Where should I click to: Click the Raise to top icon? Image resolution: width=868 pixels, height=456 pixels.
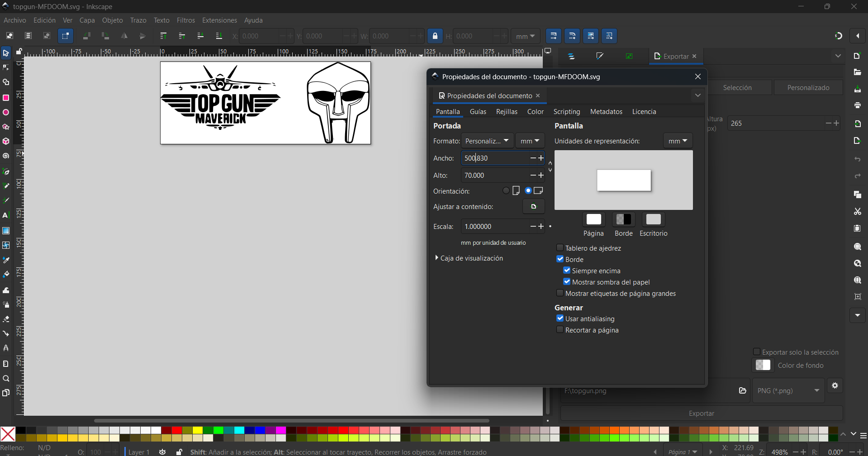163,36
